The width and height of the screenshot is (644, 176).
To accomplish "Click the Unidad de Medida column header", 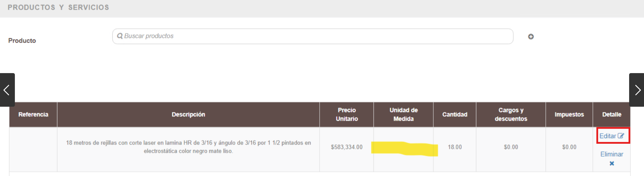I will tap(403, 114).
